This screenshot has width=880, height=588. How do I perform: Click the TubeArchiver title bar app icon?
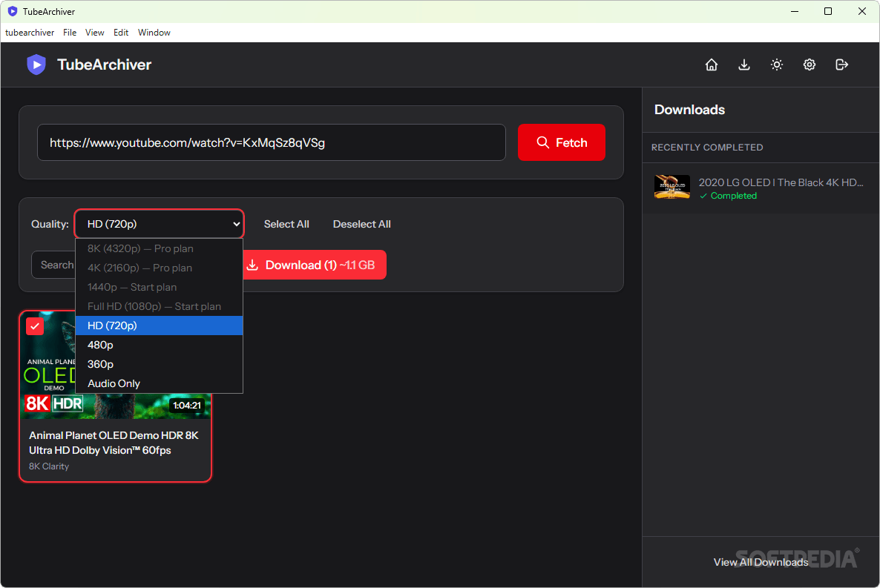point(13,11)
